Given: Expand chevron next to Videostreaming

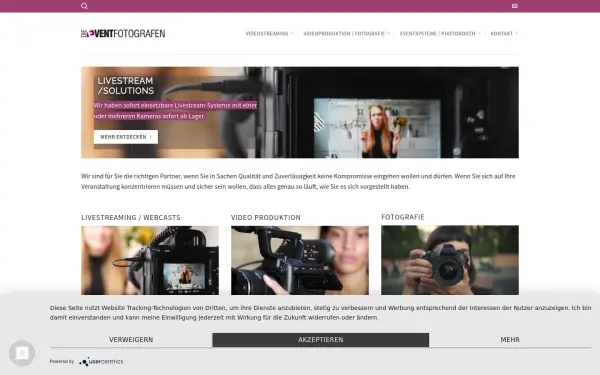Looking at the screenshot, I should (292, 33).
